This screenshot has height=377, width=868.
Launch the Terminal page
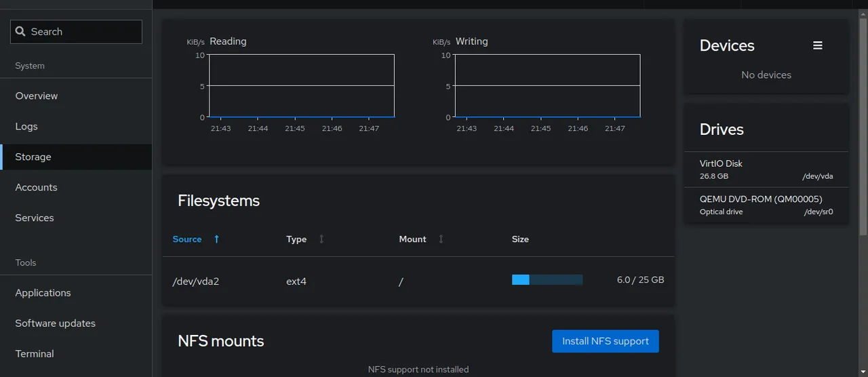[x=76, y=354]
